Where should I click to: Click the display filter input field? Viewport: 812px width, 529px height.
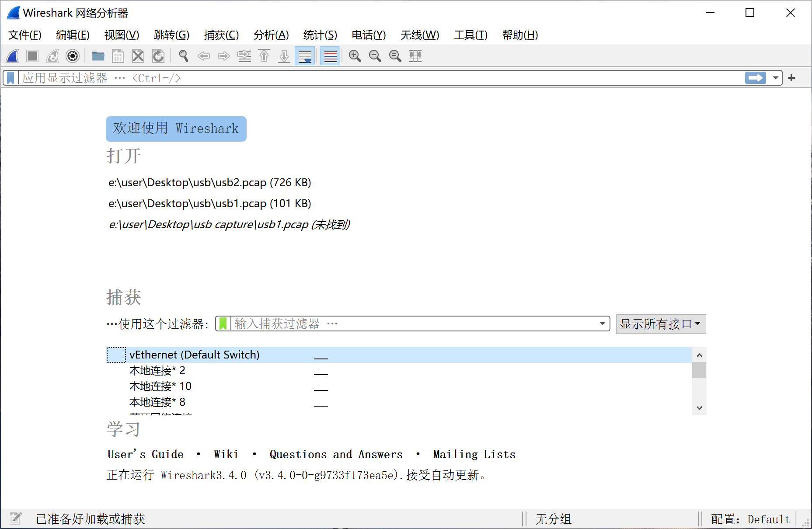(x=380, y=78)
